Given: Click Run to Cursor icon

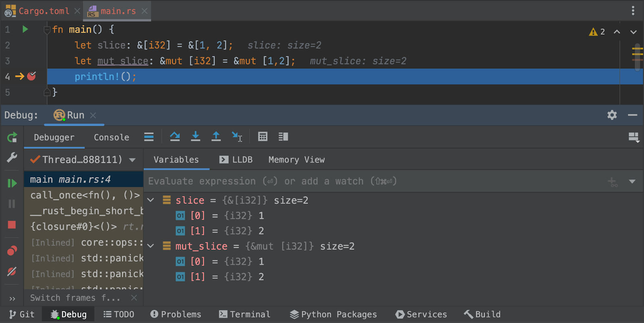Looking at the screenshot, I should click(x=237, y=137).
